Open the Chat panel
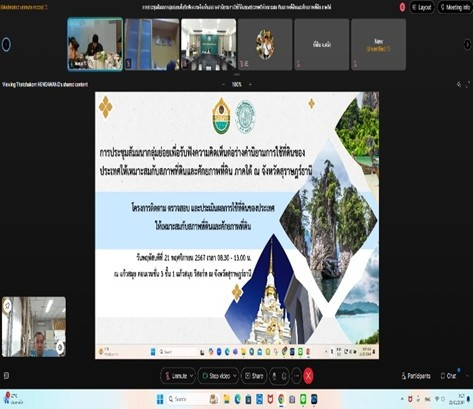This screenshot has height=409, width=473. tap(448, 376)
